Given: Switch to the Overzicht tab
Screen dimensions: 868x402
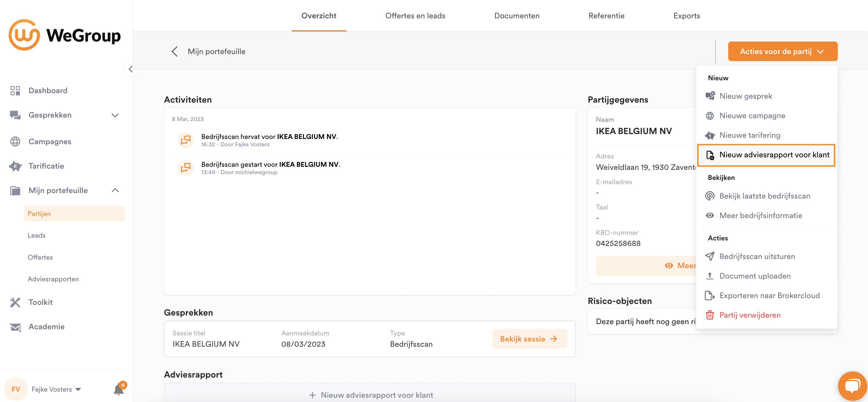Looking at the screenshot, I should tap(319, 16).
